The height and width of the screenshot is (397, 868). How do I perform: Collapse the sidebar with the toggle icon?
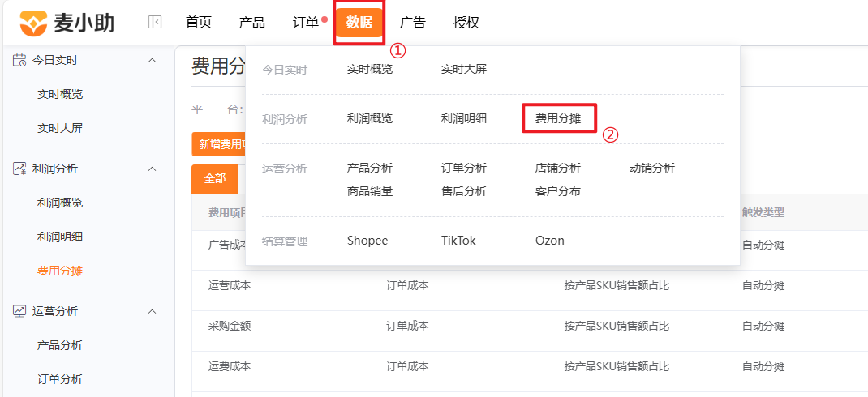point(155,23)
